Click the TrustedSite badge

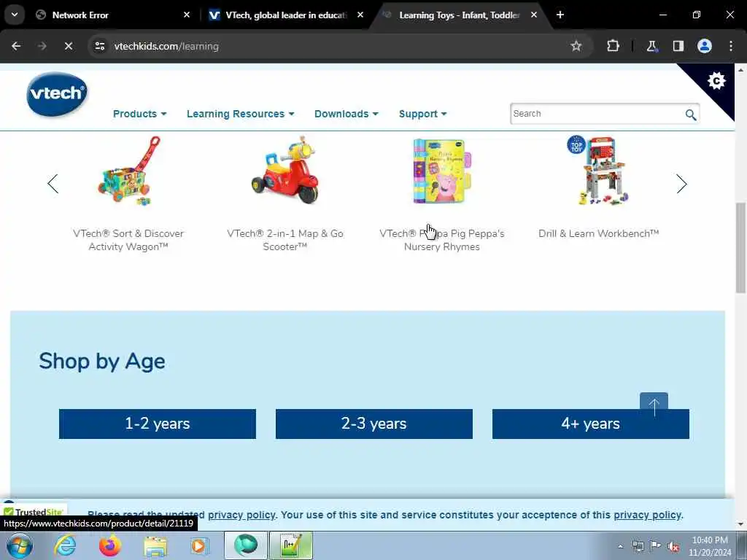point(34,511)
